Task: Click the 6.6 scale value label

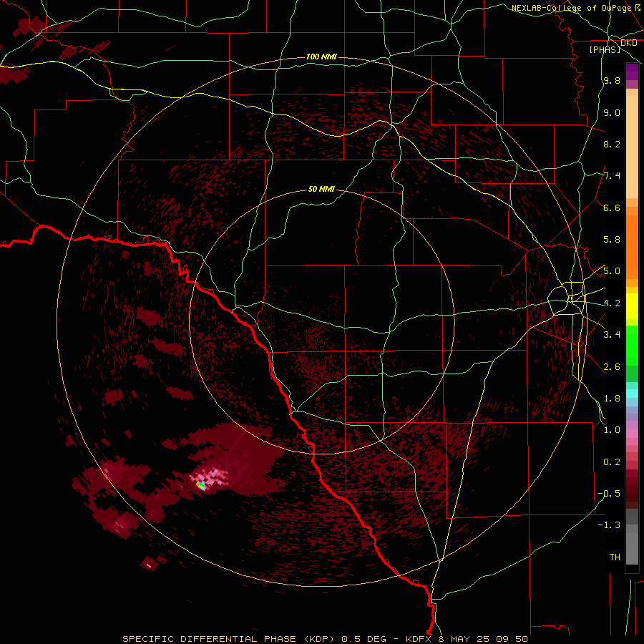Action: [x=612, y=208]
